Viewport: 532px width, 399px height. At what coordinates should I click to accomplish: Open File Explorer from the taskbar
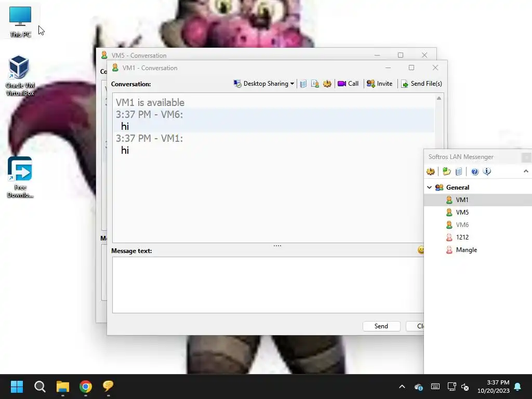pos(63,387)
